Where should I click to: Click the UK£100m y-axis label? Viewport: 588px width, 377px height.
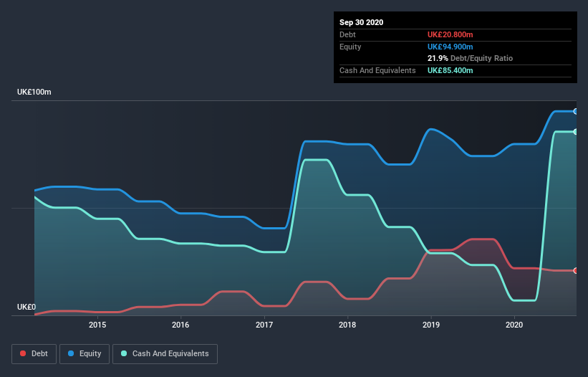(x=34, y=92)
